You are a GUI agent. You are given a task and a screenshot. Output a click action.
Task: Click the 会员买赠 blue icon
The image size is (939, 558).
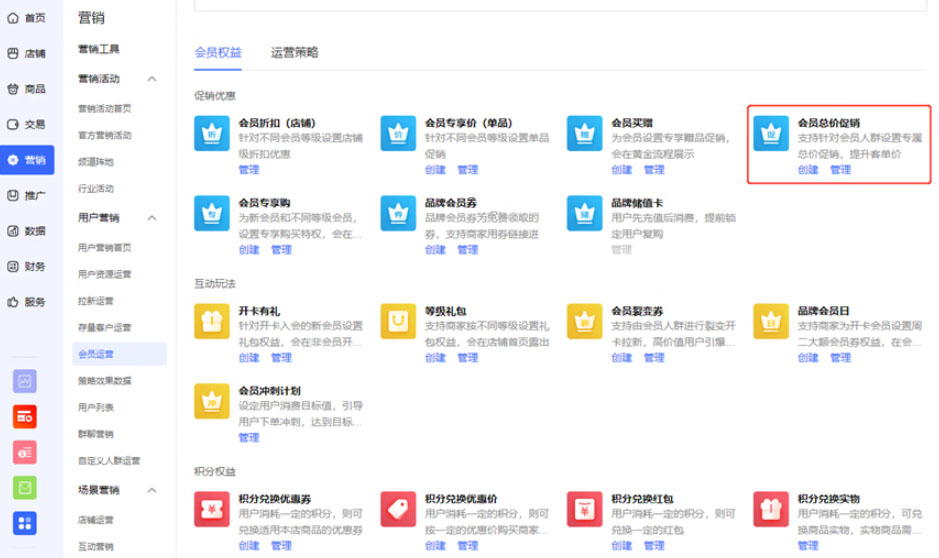pyautogui.click(x=584, y=133)
